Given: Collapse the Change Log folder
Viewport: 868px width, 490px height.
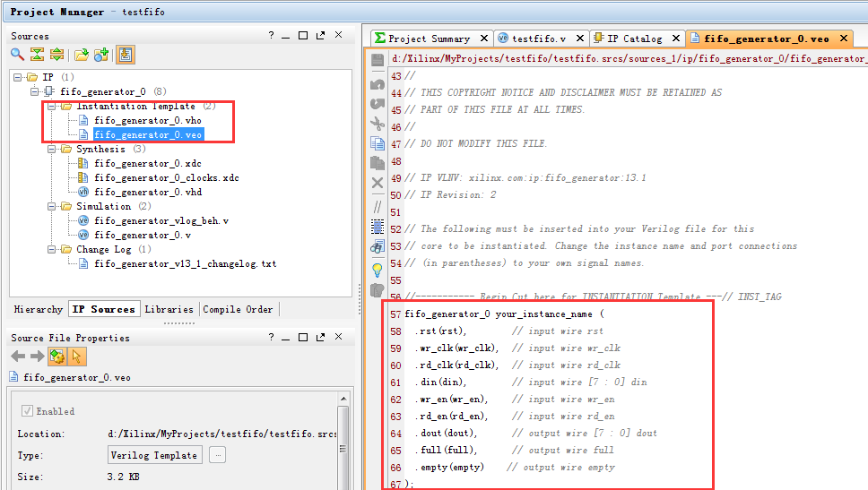Looking at the screenshot, I should coord(51,249).
